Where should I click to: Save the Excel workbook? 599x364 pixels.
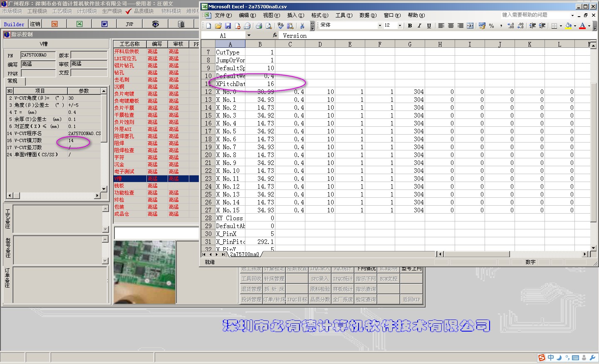[x=228, y=26]
